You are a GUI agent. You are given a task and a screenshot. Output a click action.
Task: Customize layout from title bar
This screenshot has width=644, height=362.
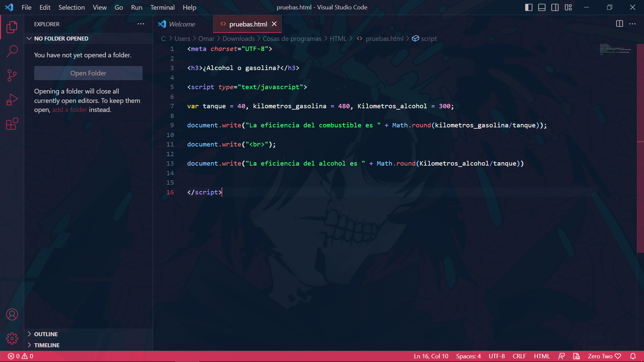click(x=568, y=7)
